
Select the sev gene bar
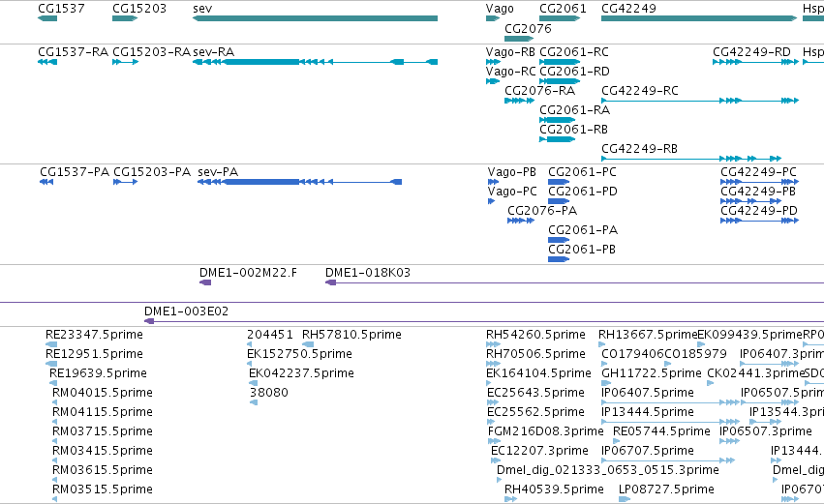point(316,18)
